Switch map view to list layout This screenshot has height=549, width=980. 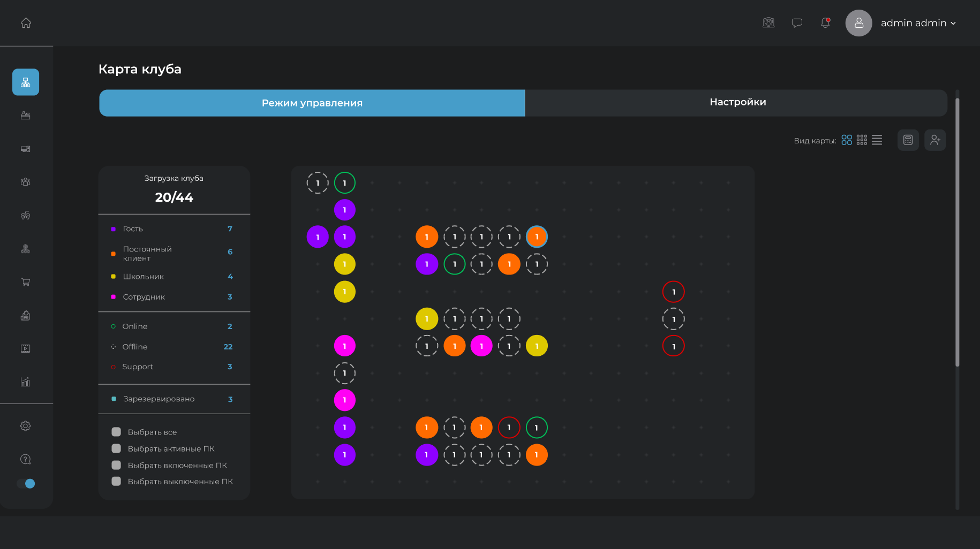coord(877,140)
